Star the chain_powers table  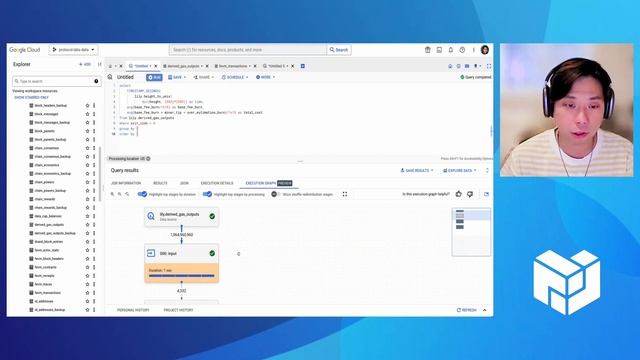87,182
